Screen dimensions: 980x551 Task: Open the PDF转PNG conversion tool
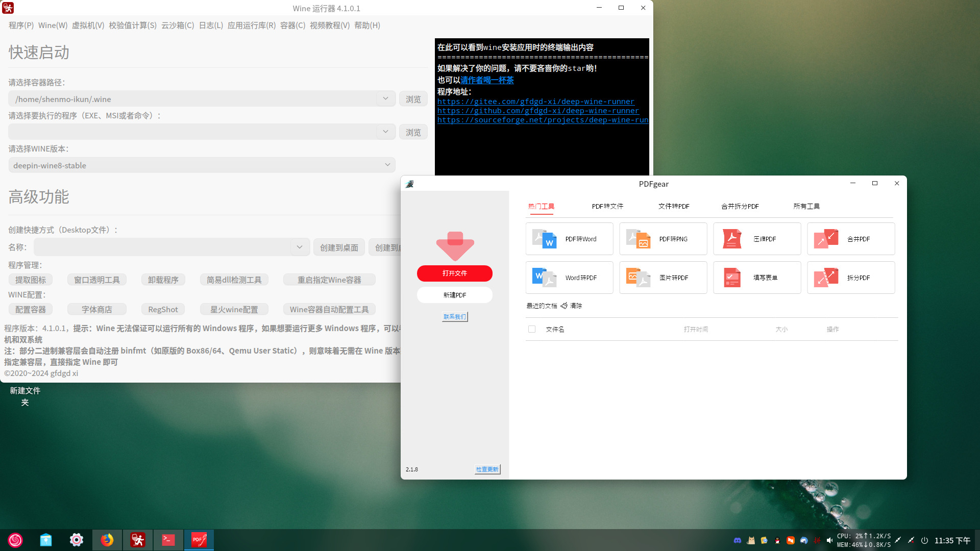tap(663, 239)
